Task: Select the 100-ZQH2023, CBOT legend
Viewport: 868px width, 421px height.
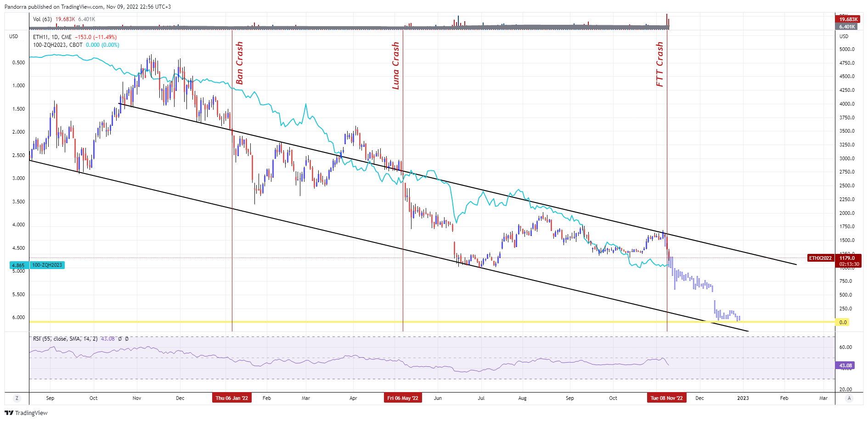Action: (58, 45)
